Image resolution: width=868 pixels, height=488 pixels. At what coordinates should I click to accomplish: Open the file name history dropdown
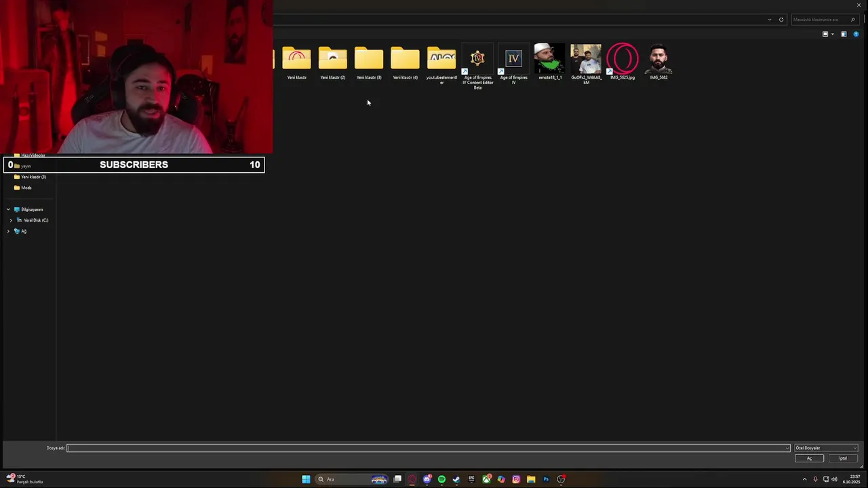[787, 448]
